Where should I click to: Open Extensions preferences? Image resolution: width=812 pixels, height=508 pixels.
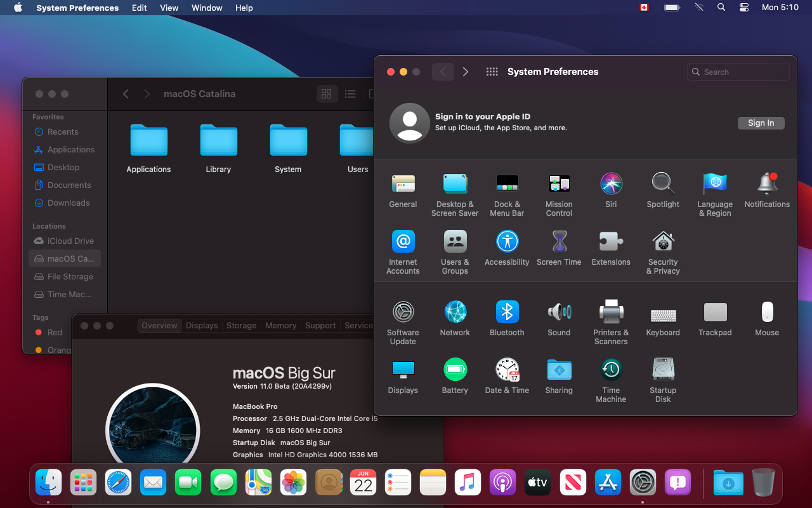point(611,248)
